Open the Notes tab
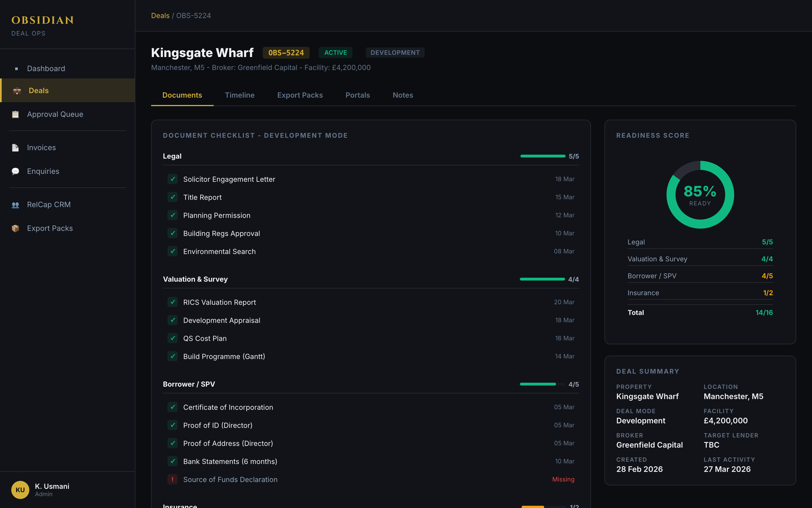 403,95
